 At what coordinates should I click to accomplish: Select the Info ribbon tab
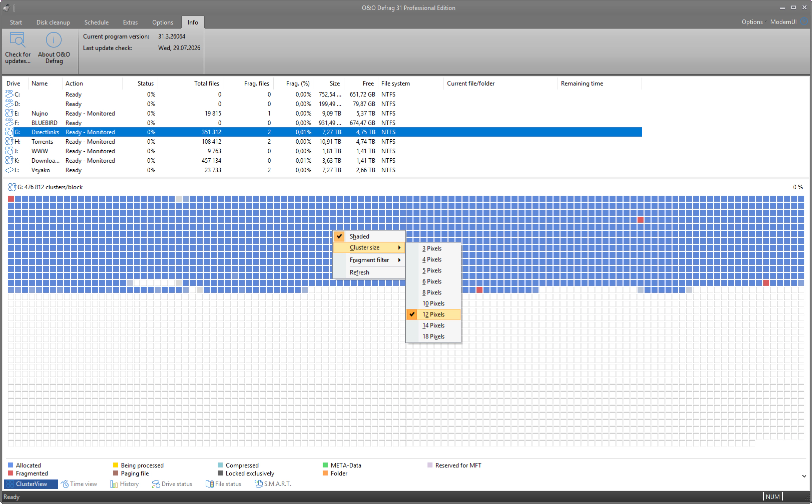click(193, 22)
